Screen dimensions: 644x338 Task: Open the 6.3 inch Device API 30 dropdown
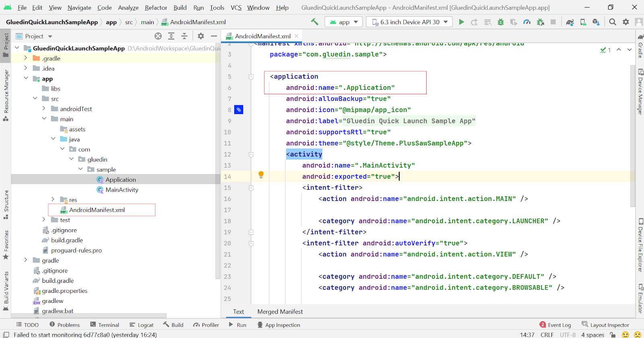(x=409, y=22)
